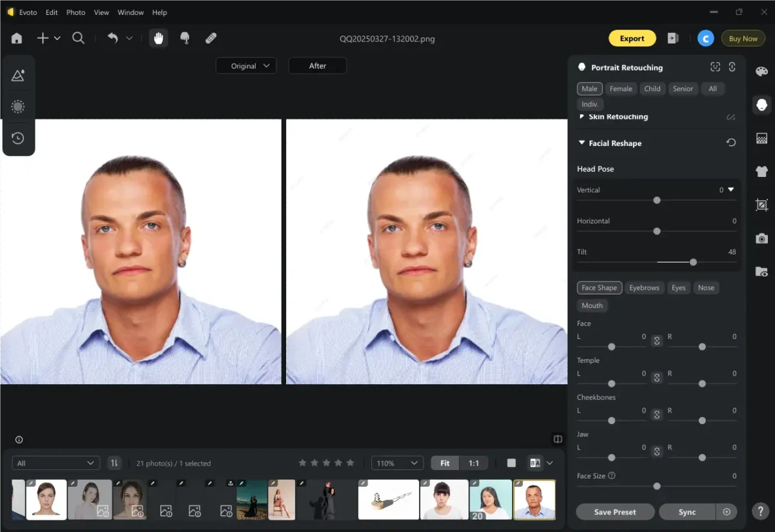
Task: Select the bandage healing tool
Action: tap(211, 38)
